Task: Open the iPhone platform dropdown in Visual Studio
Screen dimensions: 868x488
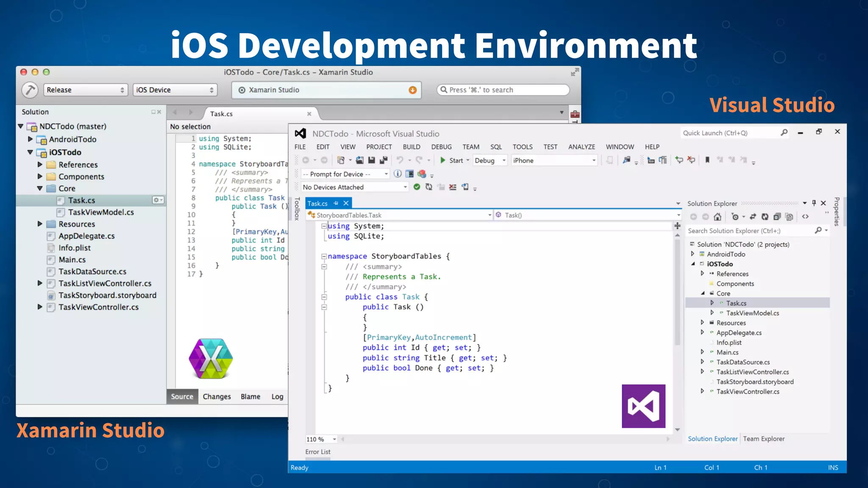Action: click(x=554, y=160)
